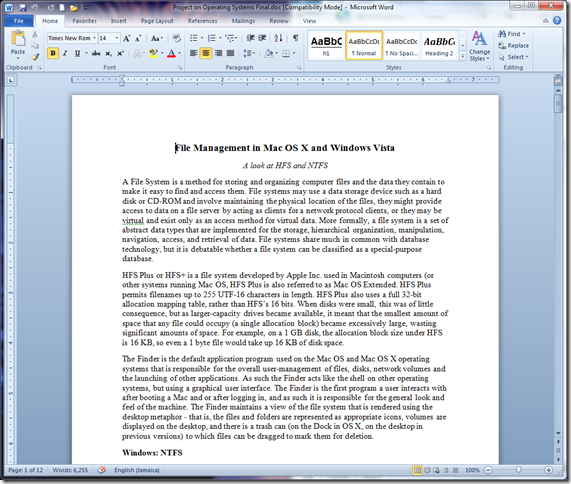Click the Decrease Indent icon

pyautogui.click(x=250, y=38)
